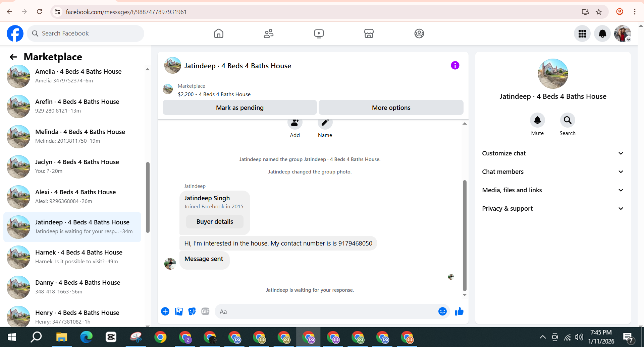Click the Message sent bubble
Image resolution: width=644 pixels, height=347 pixels.
tap(204, 260)
